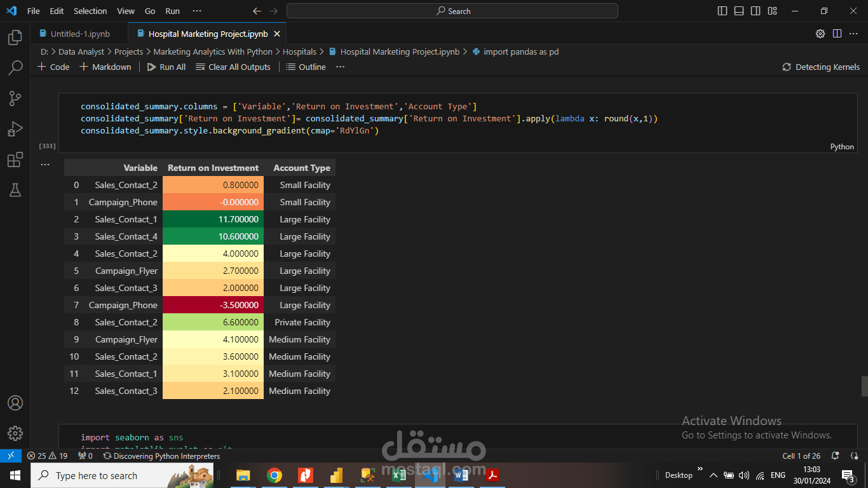Go forward with the navigation arrow

tap(273, 11)
